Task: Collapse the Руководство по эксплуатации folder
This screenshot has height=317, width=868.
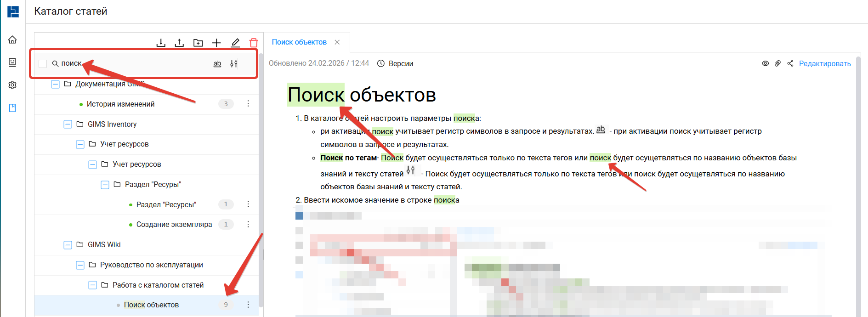Action: (80, 265)
